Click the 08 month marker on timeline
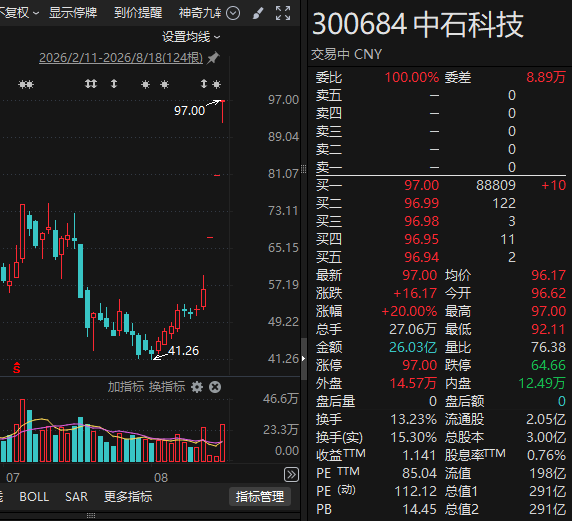 click(161, 477)
